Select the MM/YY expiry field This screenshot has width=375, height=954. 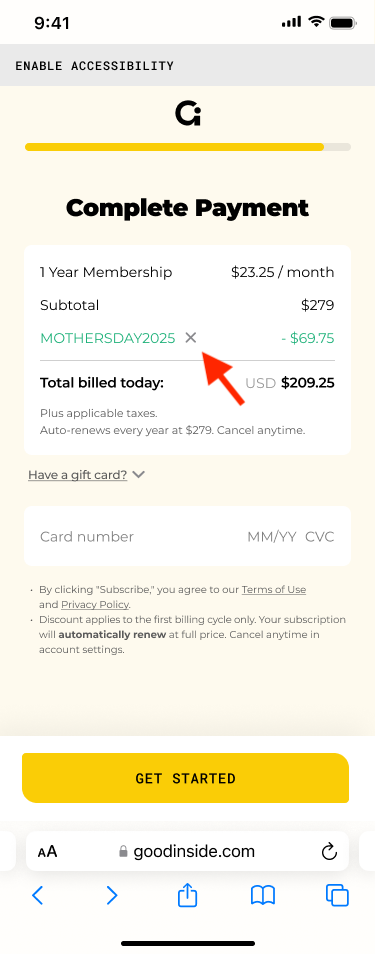[272, 537]
